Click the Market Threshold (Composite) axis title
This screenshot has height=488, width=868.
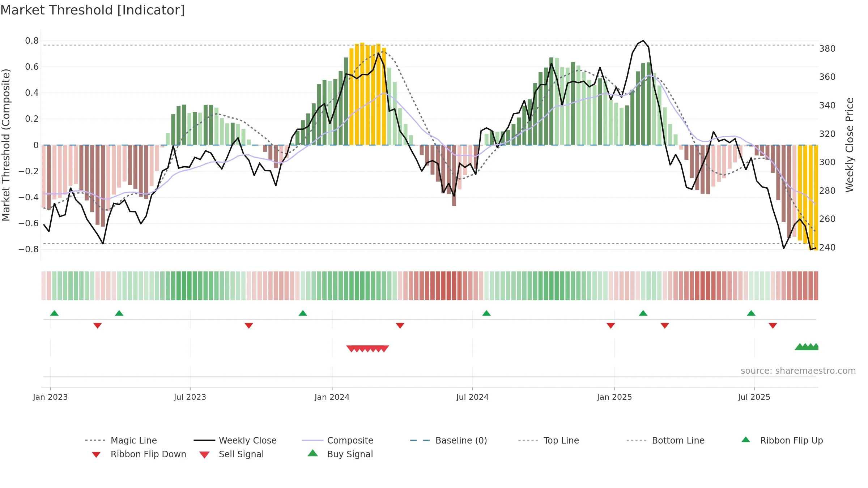click(6, 145)
